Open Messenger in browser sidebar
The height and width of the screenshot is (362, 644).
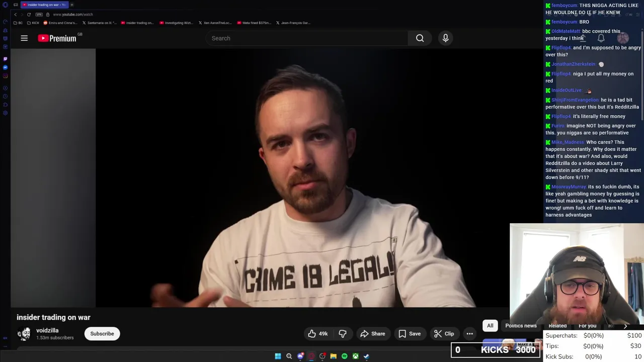(x=6, y=67)
